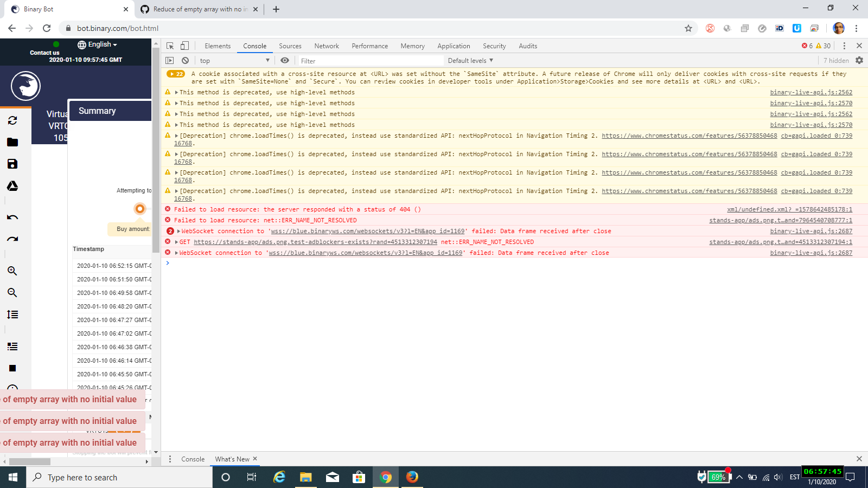The width and height of the screenshot is (868, 488).
Task: Open the console settings gear icon
Action: (859, 61)
